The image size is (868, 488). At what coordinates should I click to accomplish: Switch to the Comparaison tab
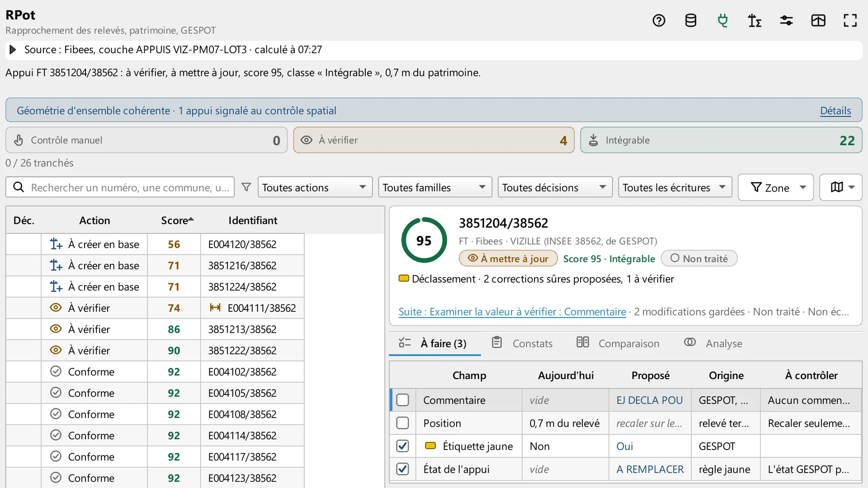618,343
